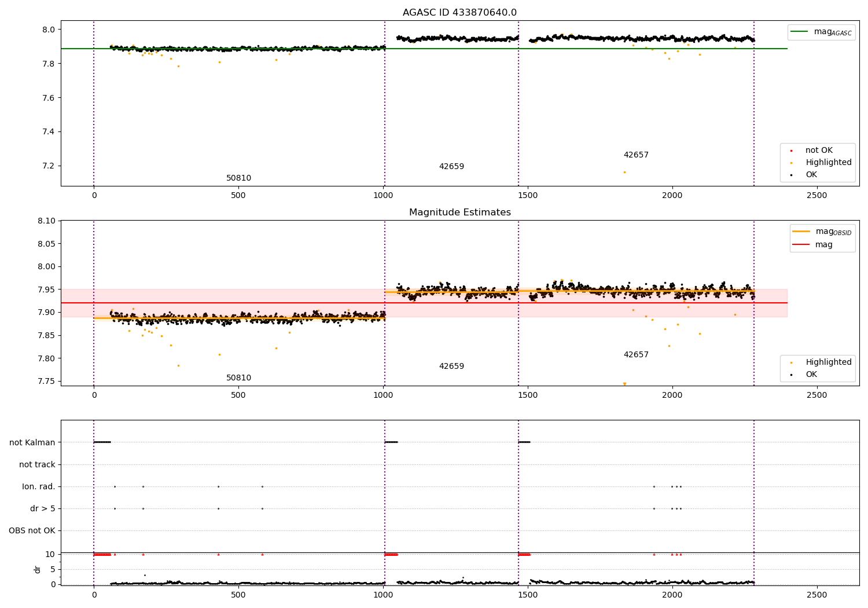Screen dimensions: 868x608
Task: Click the 'OBS not OK' axis label
Action: pos(32,531)
